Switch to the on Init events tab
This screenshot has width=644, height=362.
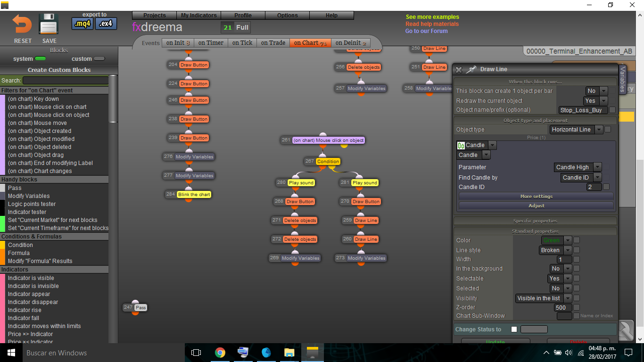178,43
